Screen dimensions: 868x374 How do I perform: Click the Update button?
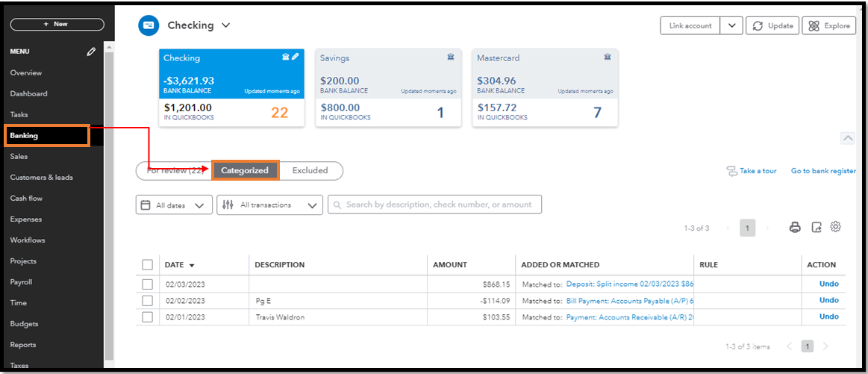pos(772,25)
